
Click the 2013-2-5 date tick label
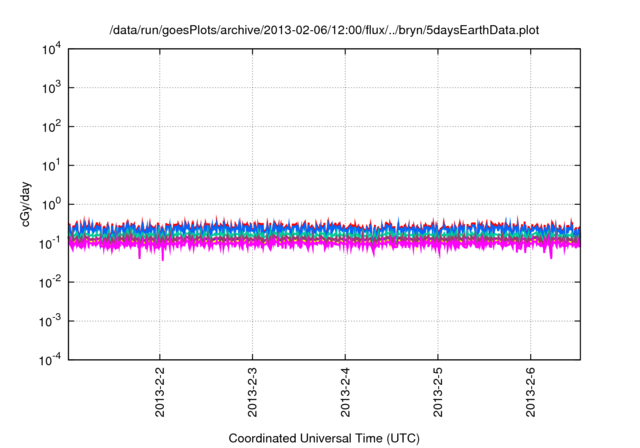pos(438,392)
